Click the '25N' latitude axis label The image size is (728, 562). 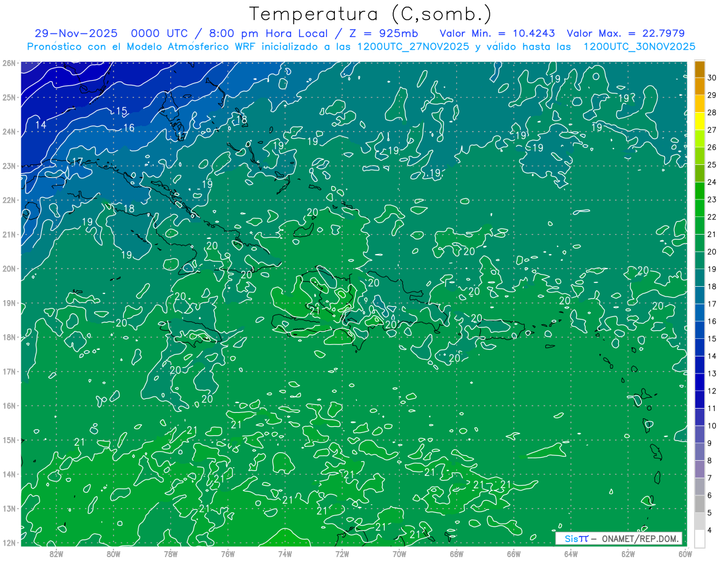click(8, 97)
